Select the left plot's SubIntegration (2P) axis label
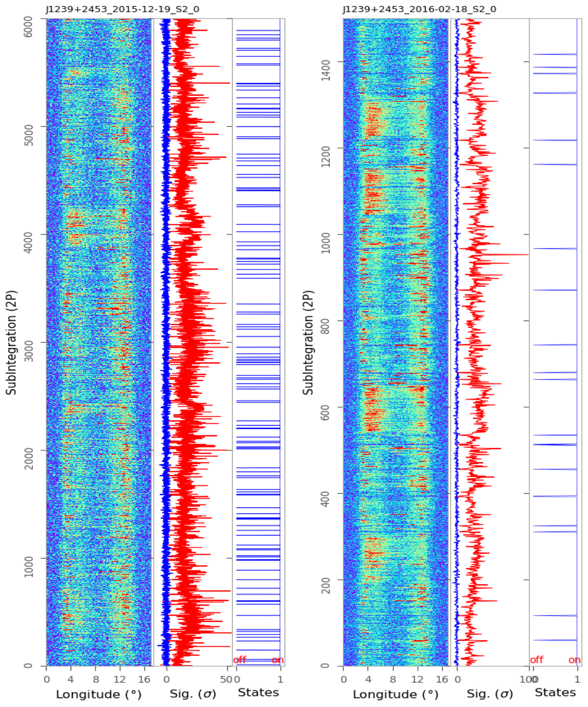Screen dimensions: 588x707 coord(12,342)
